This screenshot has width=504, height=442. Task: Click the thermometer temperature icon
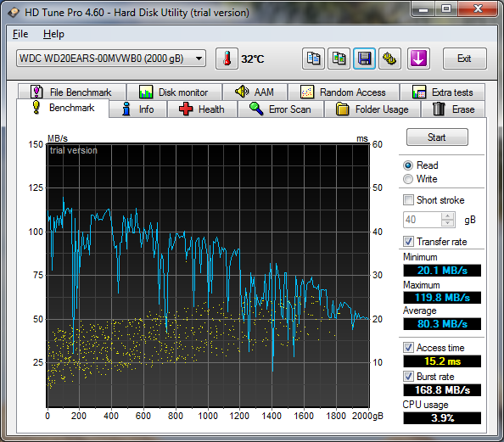[227, 59]
